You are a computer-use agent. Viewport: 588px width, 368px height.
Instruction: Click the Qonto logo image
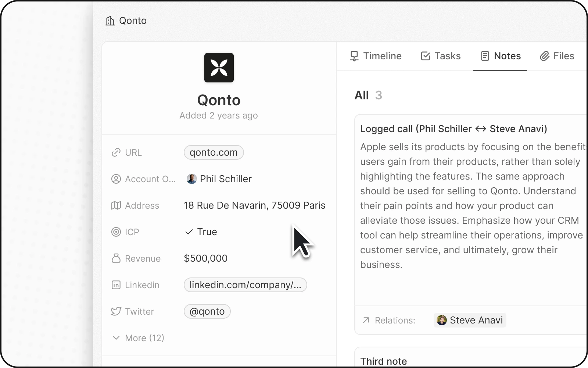click(219, 68)
